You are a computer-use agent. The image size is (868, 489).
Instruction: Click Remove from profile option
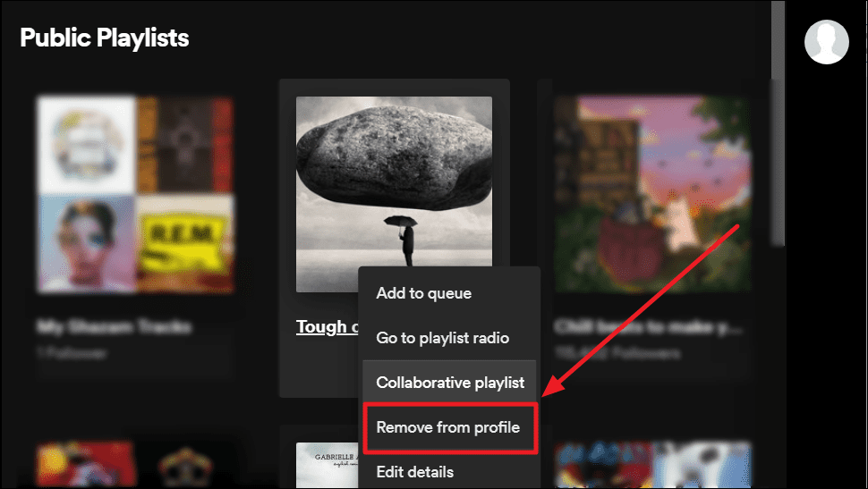pos(449,427)
